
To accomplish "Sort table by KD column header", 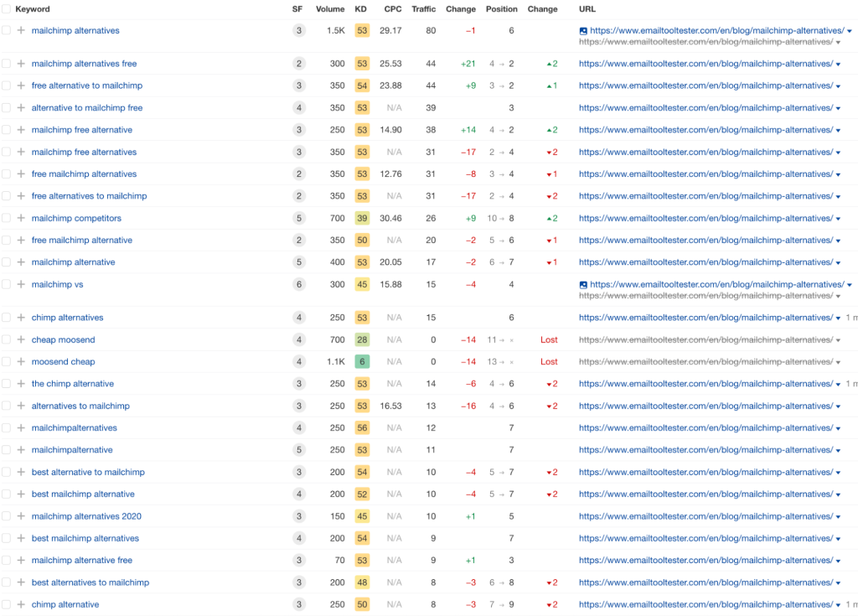I will 360,8.
